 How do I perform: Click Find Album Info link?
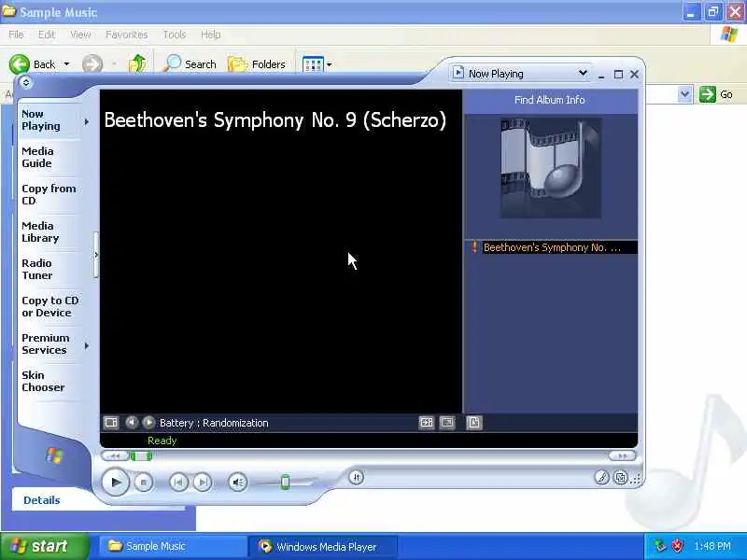tap(549, 100)
